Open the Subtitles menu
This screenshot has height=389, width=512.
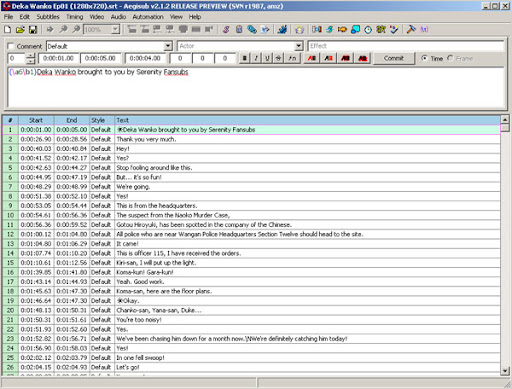tap(48, 17)
